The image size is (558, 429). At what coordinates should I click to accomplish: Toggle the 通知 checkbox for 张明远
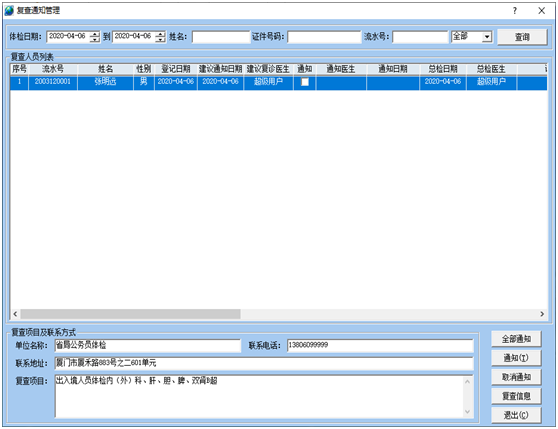[305, 82]
